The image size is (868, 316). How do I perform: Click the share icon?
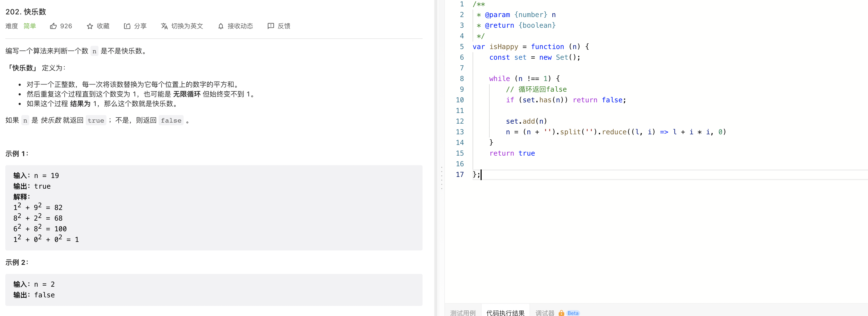pos(127,26)
